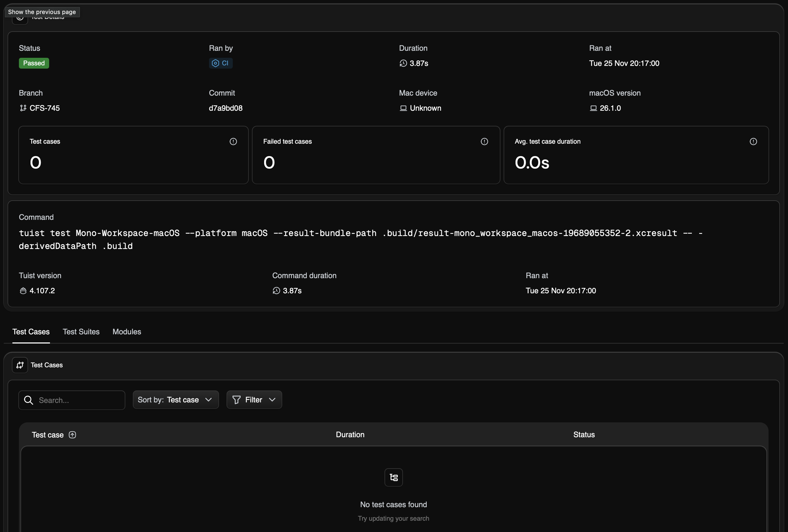Open the Filter dropdown
The image size is (788, 532).
point(254,400)
